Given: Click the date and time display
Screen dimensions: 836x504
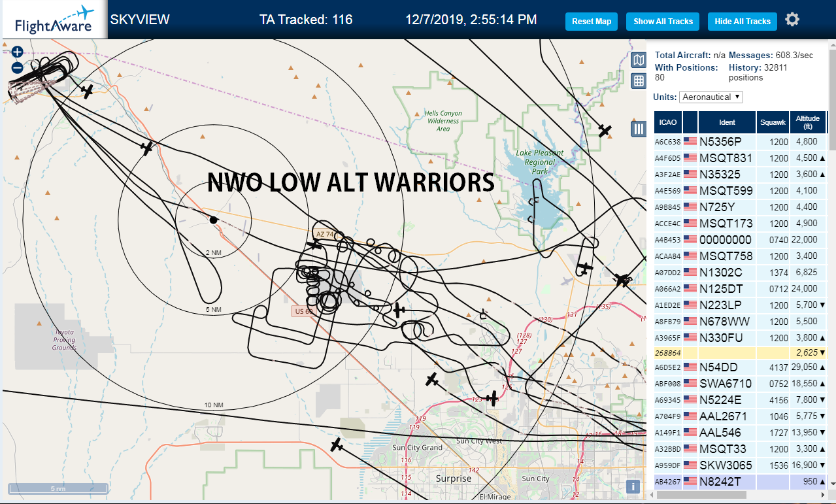Looking at the screenshot, I should point(471,20).
